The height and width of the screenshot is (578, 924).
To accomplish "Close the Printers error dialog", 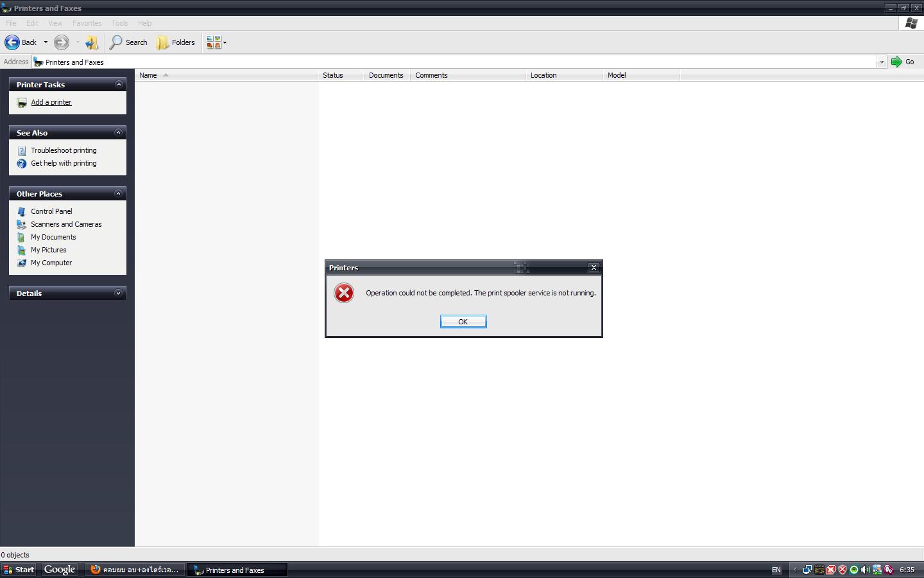I will pos(594,267).
